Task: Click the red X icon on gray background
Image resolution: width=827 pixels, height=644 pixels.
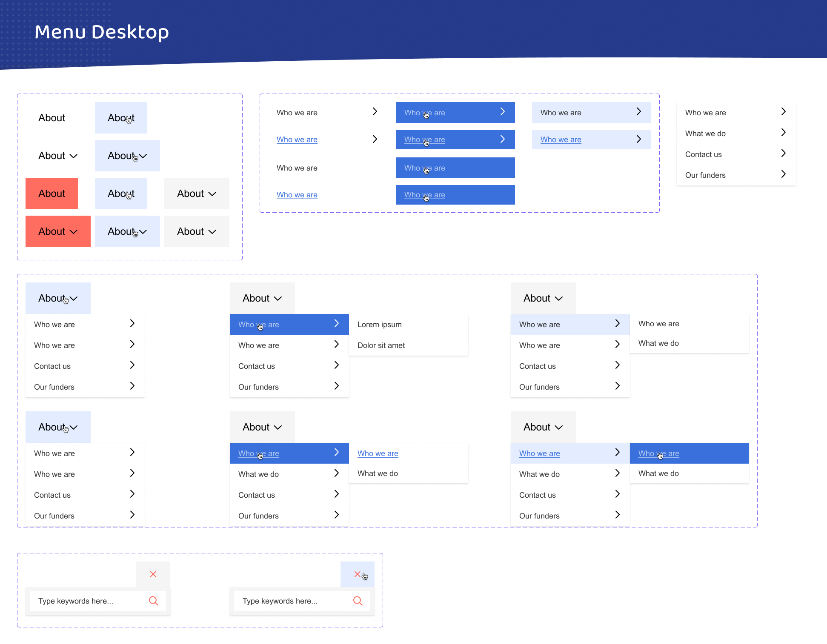Action: [153, 574]
